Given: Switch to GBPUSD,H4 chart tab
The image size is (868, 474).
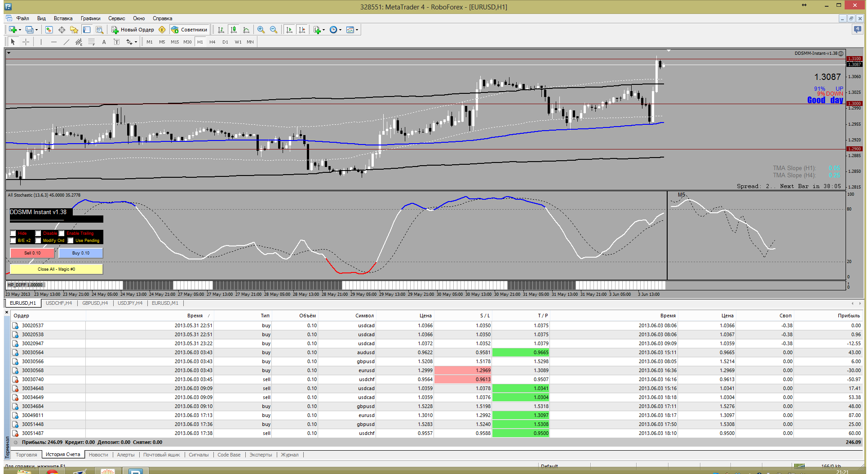Looking at the screenshot, I should coord(95,303).
